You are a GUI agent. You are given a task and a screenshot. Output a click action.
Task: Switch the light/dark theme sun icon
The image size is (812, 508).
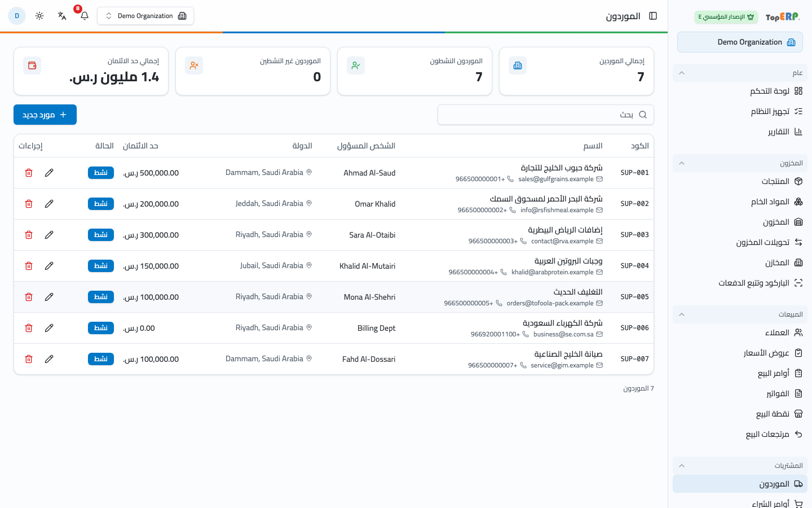pyautogui.click(x=39, y=16)
